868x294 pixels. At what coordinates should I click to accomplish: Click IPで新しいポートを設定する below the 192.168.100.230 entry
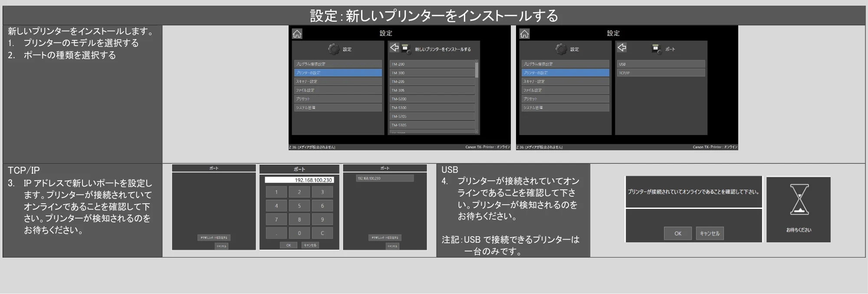(x=385, y=238)
